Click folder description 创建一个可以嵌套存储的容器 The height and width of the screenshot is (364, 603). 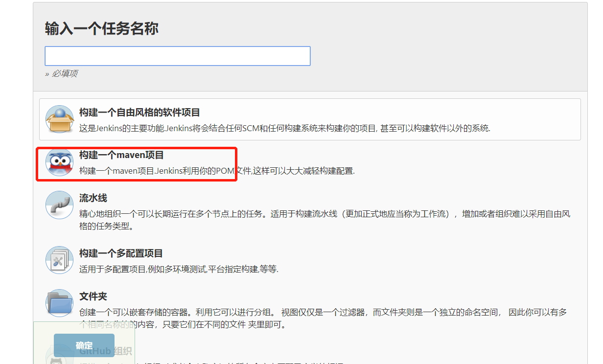tap(323, 318)
